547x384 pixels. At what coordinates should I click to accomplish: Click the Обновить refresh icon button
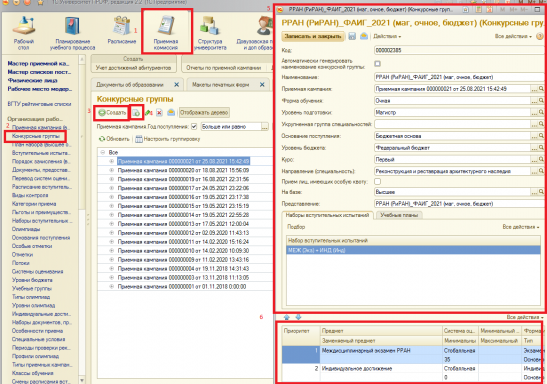pos(114,139)
